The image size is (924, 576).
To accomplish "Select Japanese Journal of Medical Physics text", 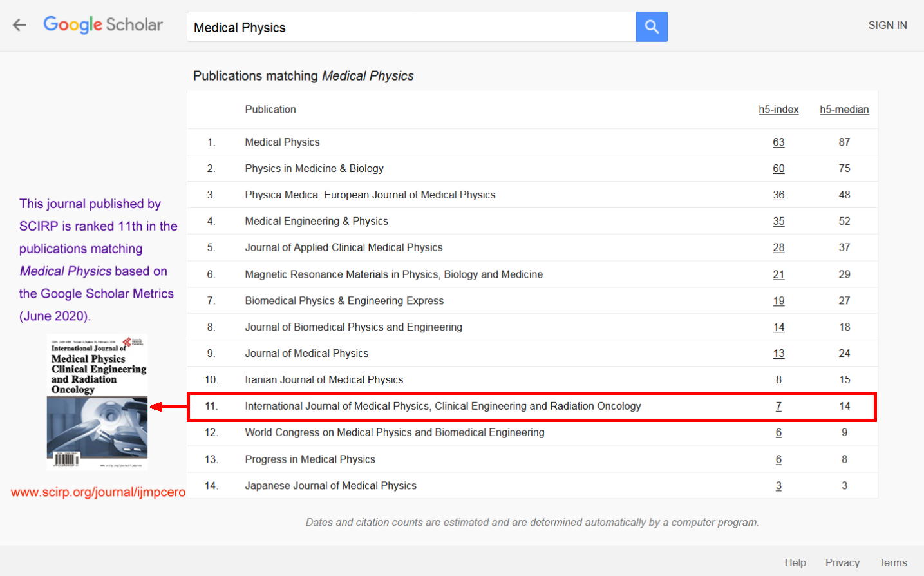I will coord(330,486).
